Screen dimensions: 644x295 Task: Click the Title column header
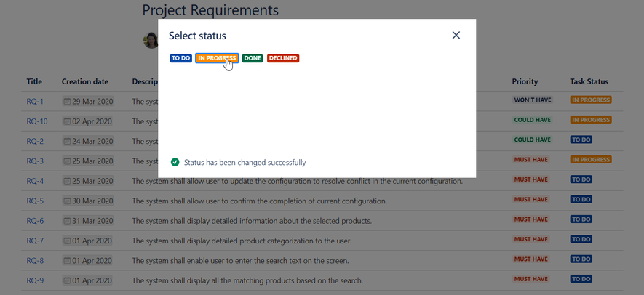coord(34,81)
